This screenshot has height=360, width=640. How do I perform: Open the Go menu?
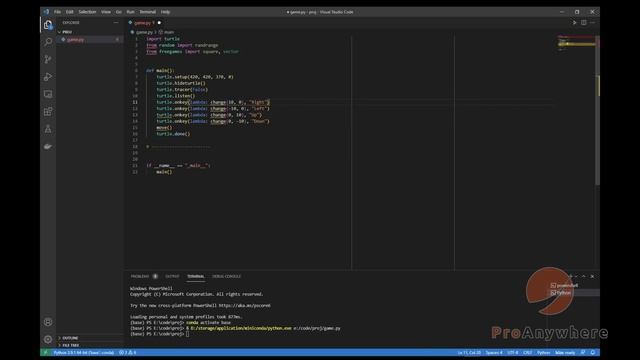click(x=119, y=12)
